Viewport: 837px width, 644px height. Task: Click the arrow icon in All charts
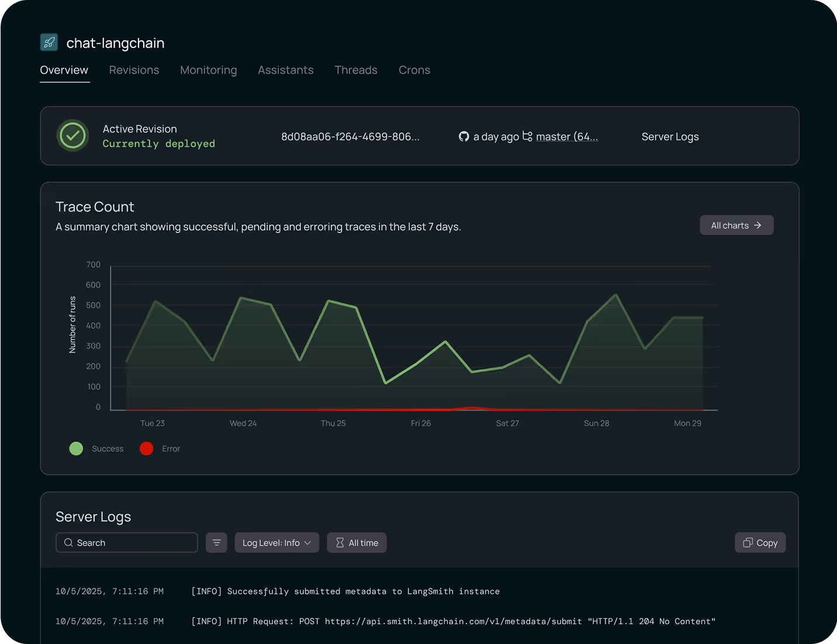758,225
